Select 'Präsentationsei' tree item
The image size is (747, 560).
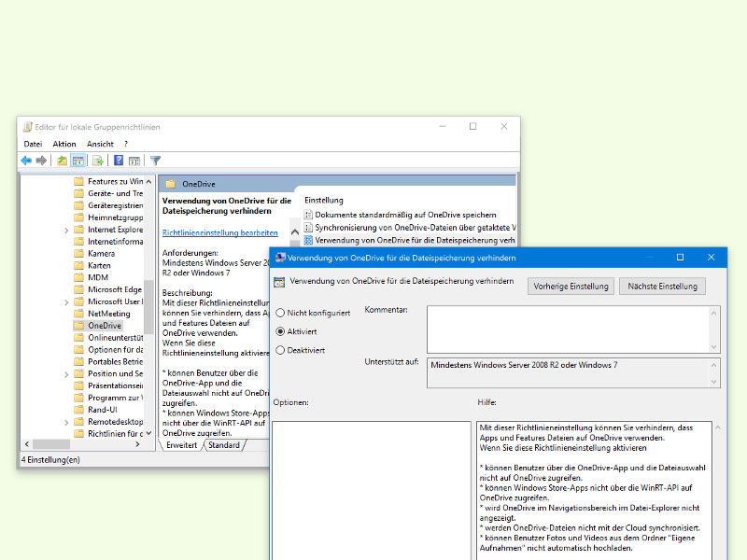(x=115, y=385)
